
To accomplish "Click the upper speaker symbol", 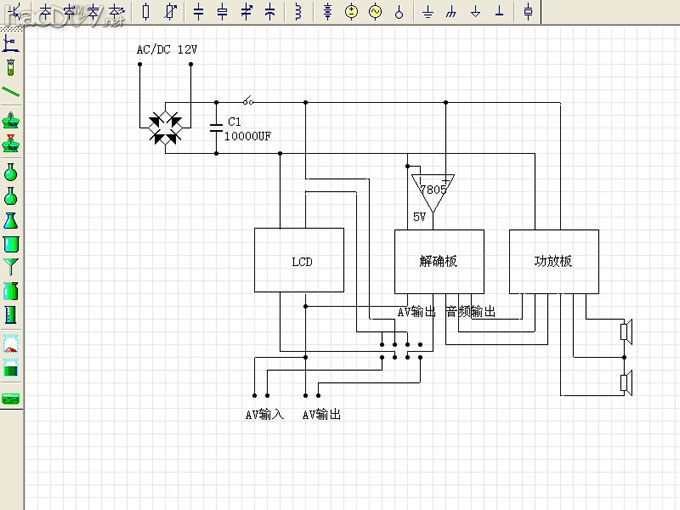I will point(626,331).
